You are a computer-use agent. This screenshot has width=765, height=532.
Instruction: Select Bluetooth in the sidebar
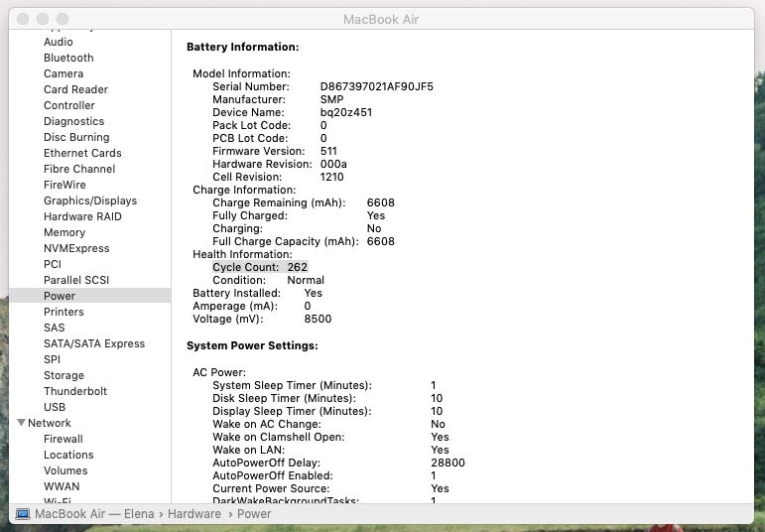(68, 58)
